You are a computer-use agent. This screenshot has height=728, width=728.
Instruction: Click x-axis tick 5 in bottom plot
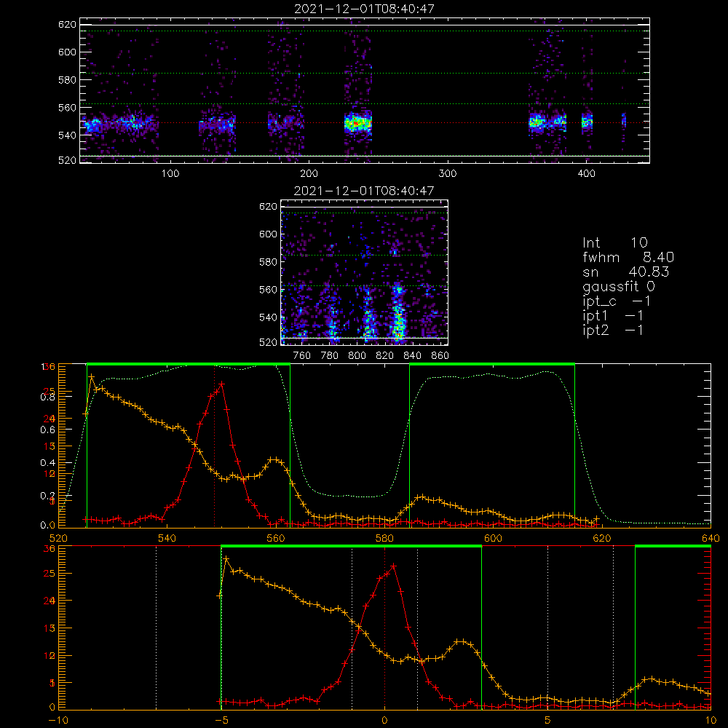click(547, 720)
